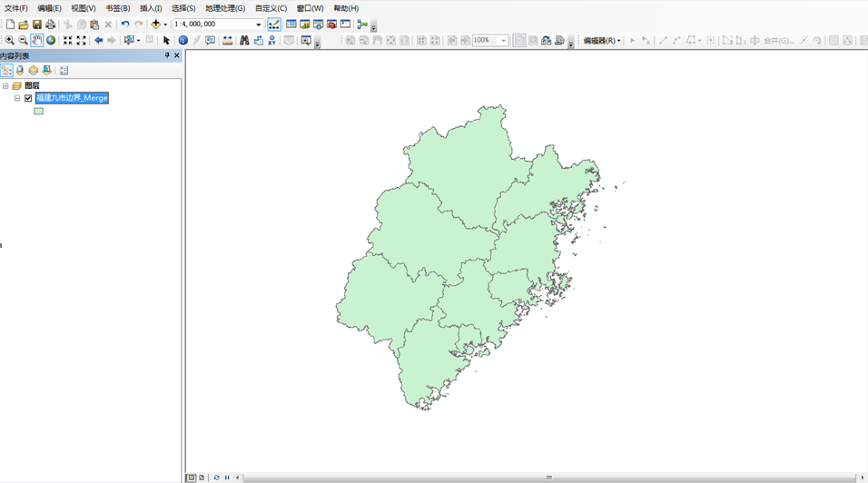Select the Select Elements arrow tool
Screen dimensions: 868x483
[x=167, y=40]
